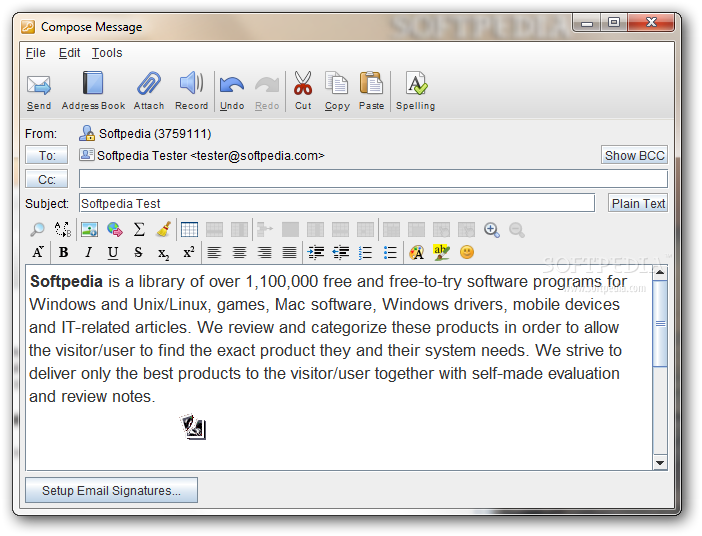Open Setup Email Signatures
Screen dimensions: 702x536
pos(111,490)
